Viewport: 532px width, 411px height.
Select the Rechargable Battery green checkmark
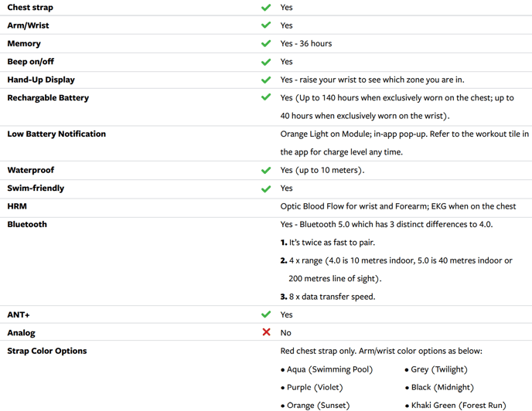266,98
